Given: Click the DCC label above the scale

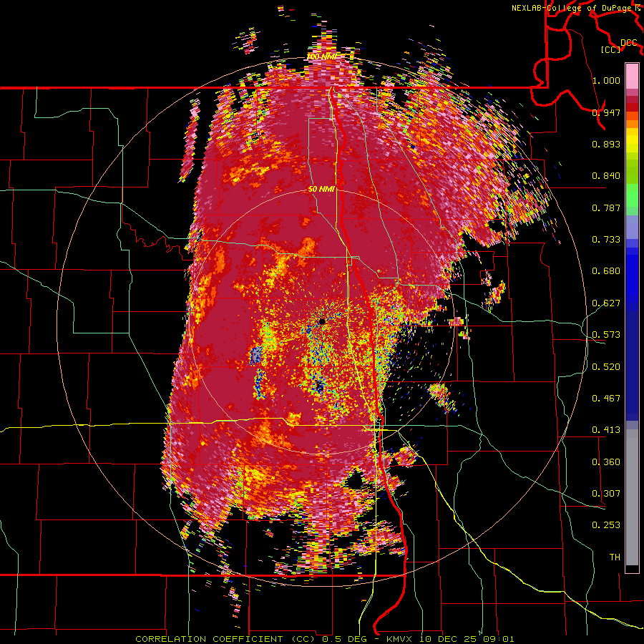Looking at the screenshot, I should pyautogui.click(x=629, y=43).
